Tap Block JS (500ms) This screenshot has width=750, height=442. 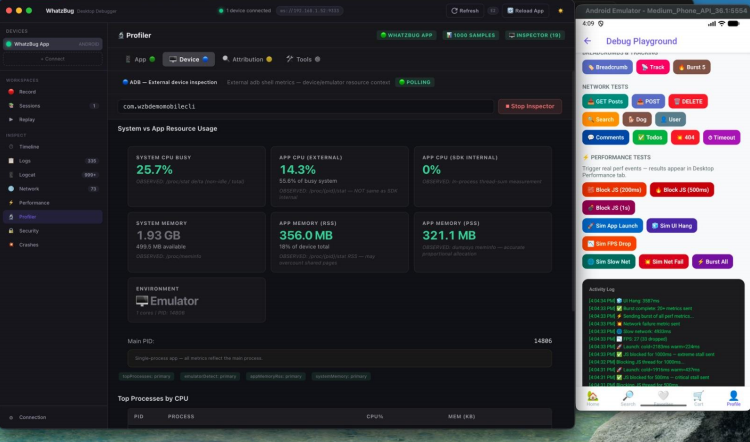(x=682, y=190)
